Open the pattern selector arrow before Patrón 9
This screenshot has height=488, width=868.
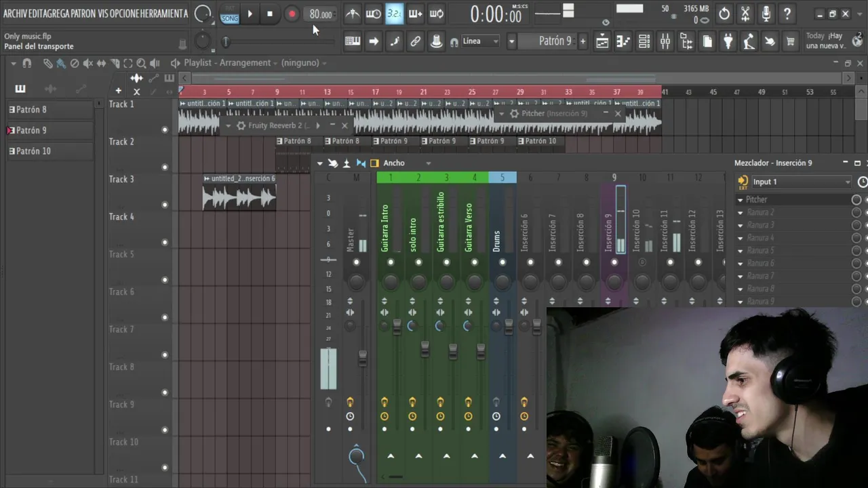click(x=512, y=41)
